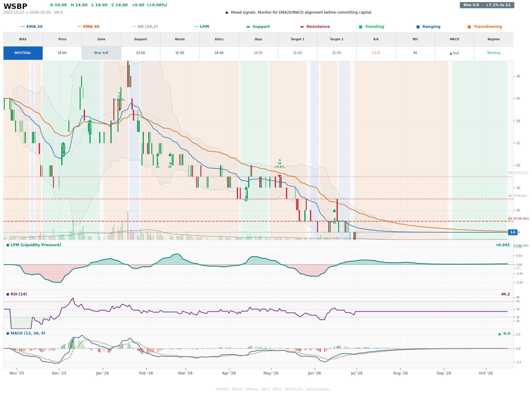The height and width of the screenshot is (394, 532).
Task: Click the green buy arrow above B 16
Action: 334,210
